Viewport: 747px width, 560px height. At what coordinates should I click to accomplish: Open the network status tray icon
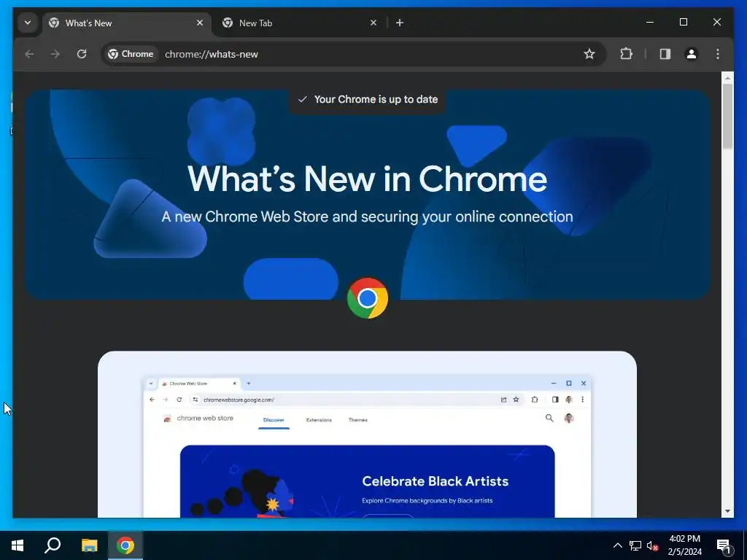point(635,545)
